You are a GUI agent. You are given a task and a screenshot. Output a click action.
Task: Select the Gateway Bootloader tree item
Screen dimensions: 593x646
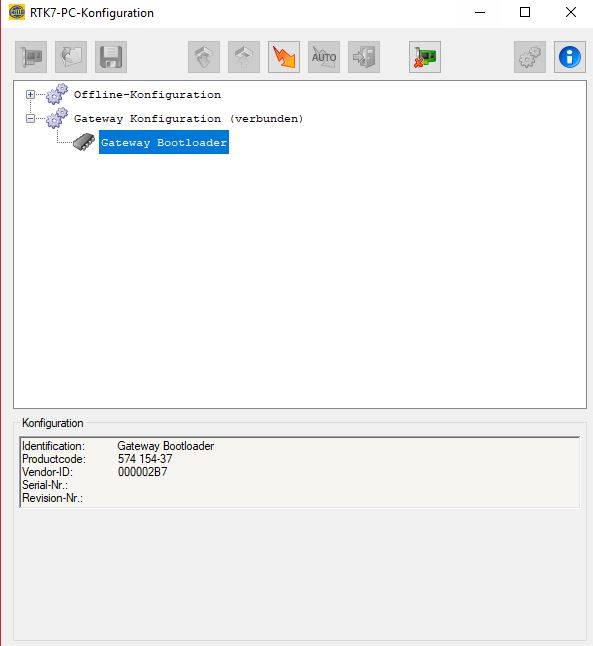tap(164, 143)
